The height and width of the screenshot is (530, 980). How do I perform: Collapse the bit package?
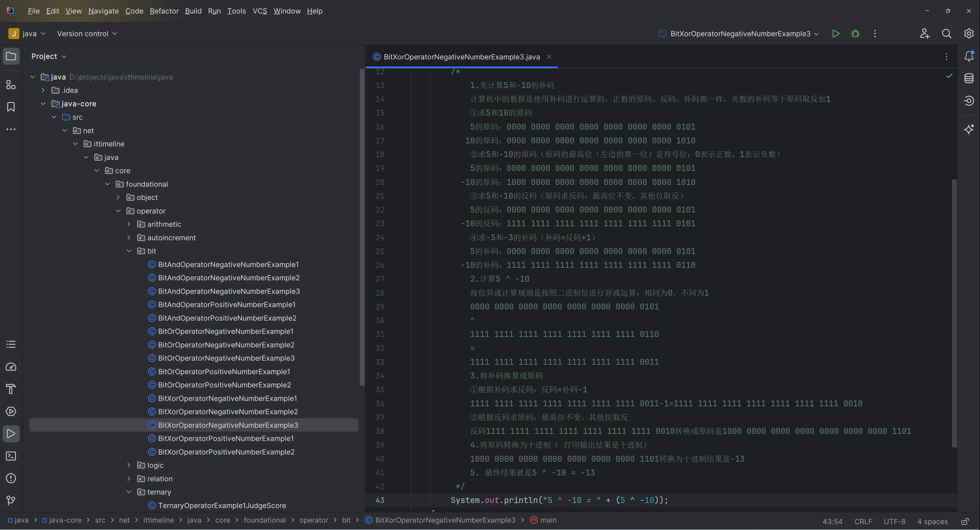coord(129,251)
